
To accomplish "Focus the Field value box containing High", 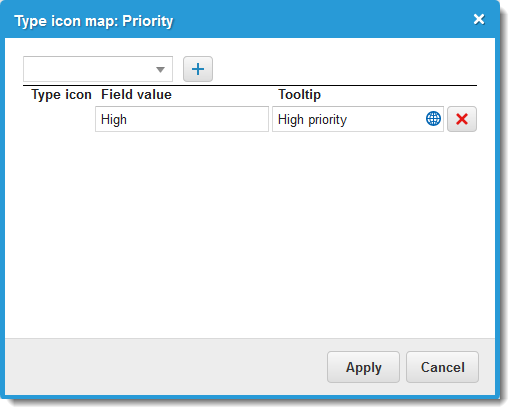I will coord(182,119).
